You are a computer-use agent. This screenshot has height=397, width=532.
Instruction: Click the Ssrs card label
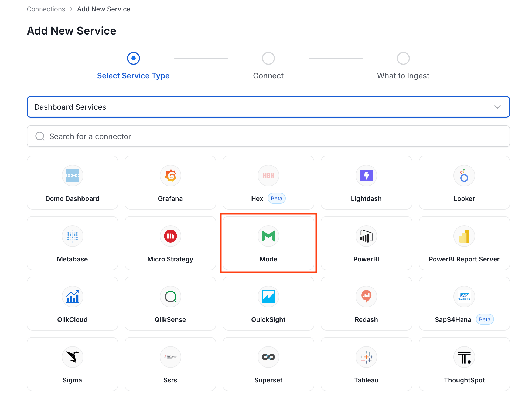[170, 380]
